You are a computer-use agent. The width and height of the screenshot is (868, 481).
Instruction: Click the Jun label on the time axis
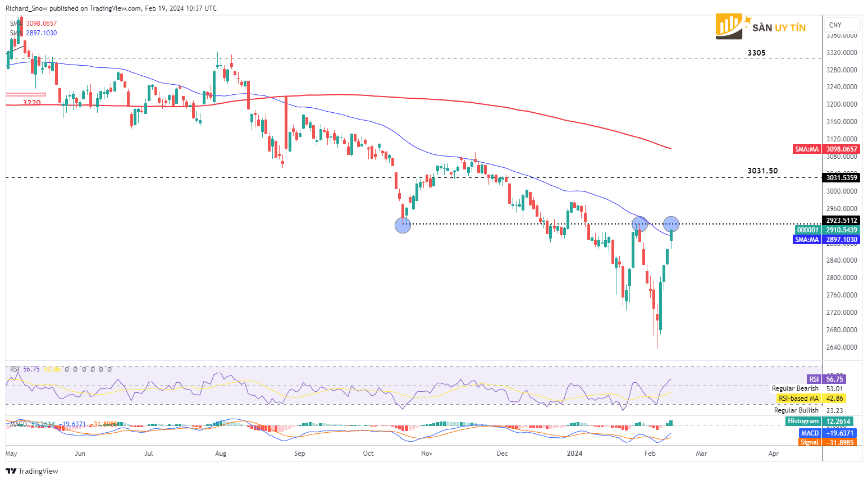(80, 453)
